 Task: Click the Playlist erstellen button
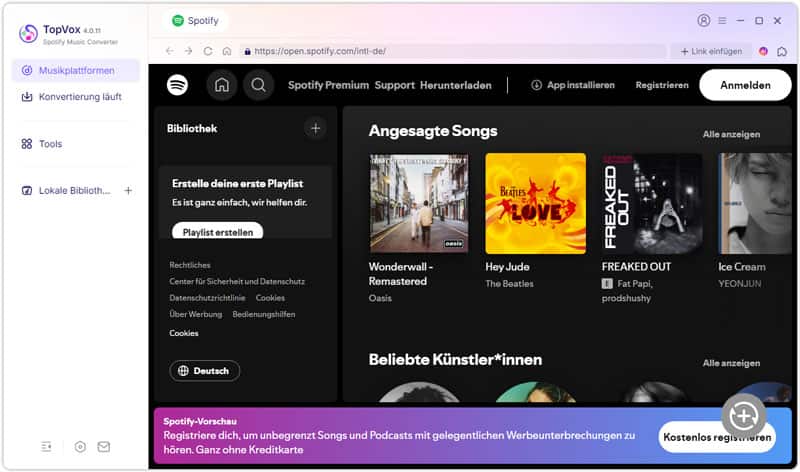coord(217,231)
